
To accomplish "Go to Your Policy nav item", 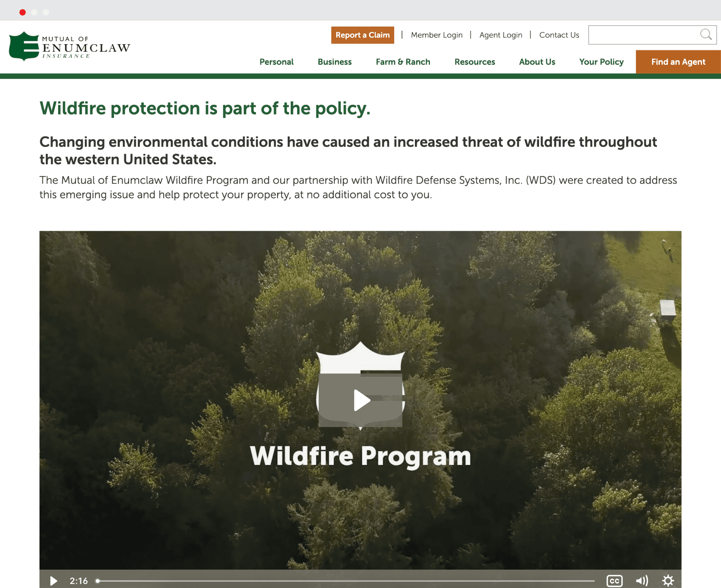I will click(601, 62).
